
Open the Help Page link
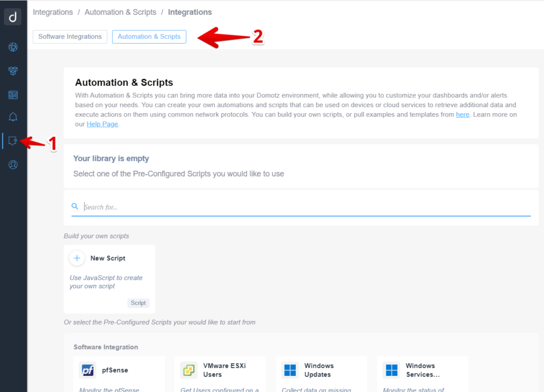point(102,124)
